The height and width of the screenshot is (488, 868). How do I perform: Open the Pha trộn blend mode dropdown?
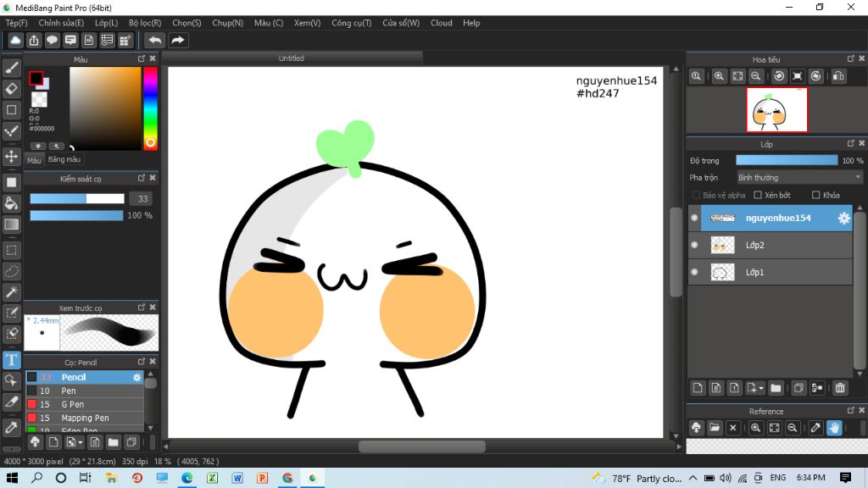click(798, 178)
